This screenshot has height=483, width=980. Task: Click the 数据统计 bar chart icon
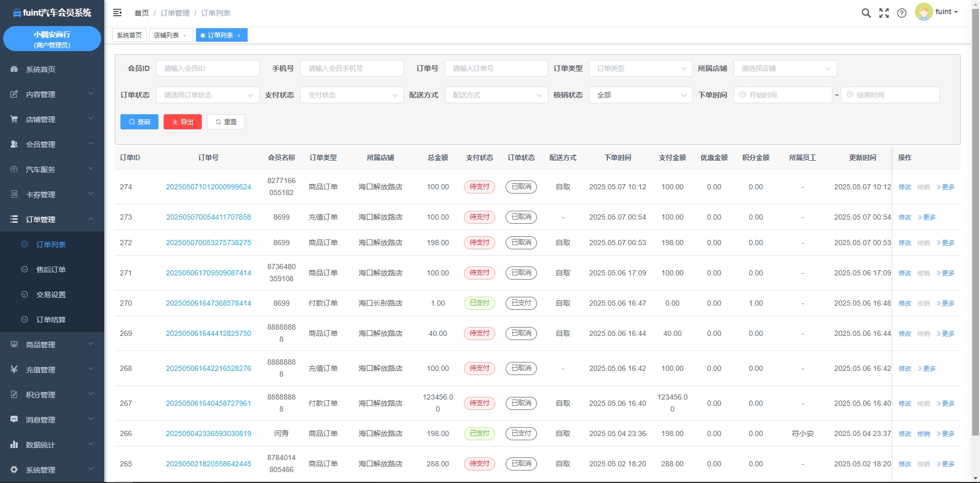(14, 445)
